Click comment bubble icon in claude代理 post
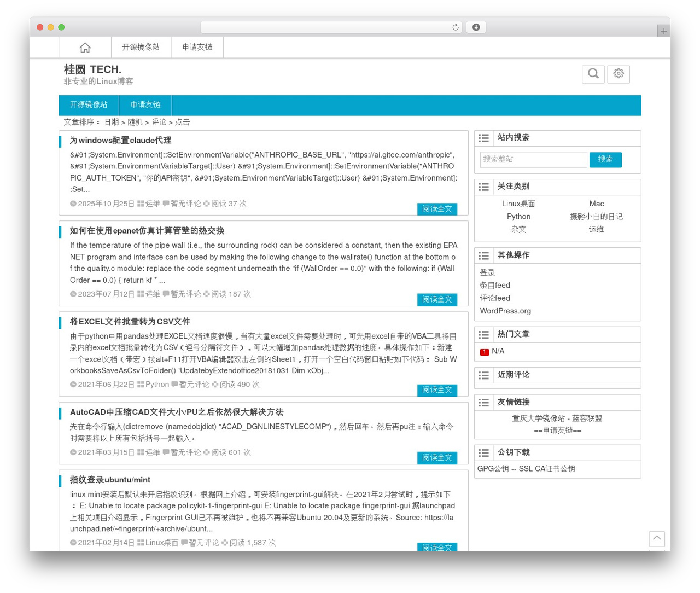The image size is (700, 593). 166,204
